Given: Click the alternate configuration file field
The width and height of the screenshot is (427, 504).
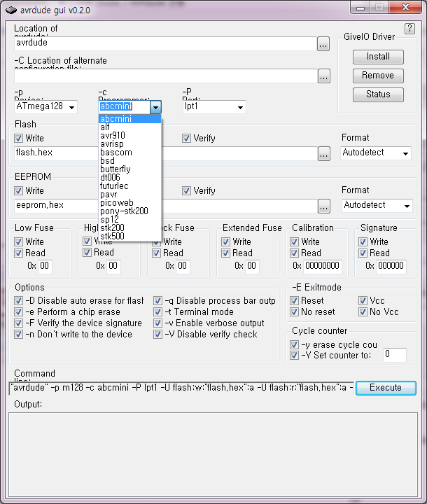Looking at the screenshot, I should [165, 76].
